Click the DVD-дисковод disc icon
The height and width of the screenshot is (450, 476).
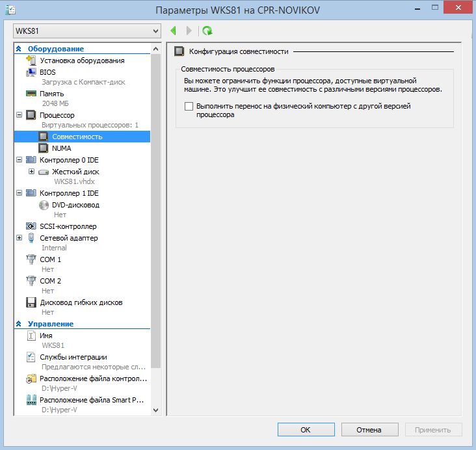pyautogui.click(x=44, y=205)
